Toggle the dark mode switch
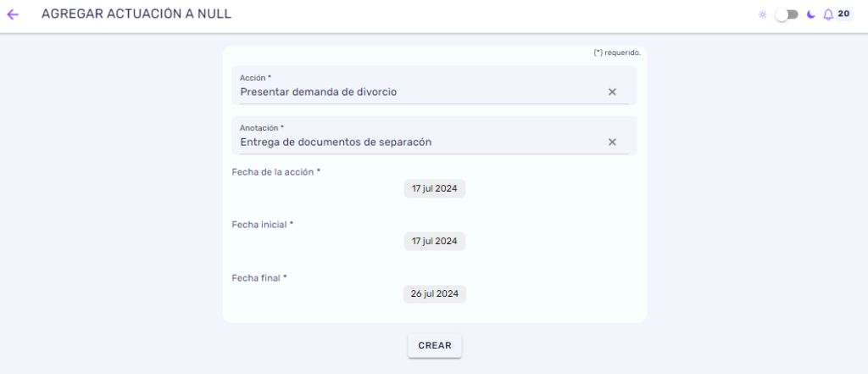868x374 pixels. click(x=787, y=15)
